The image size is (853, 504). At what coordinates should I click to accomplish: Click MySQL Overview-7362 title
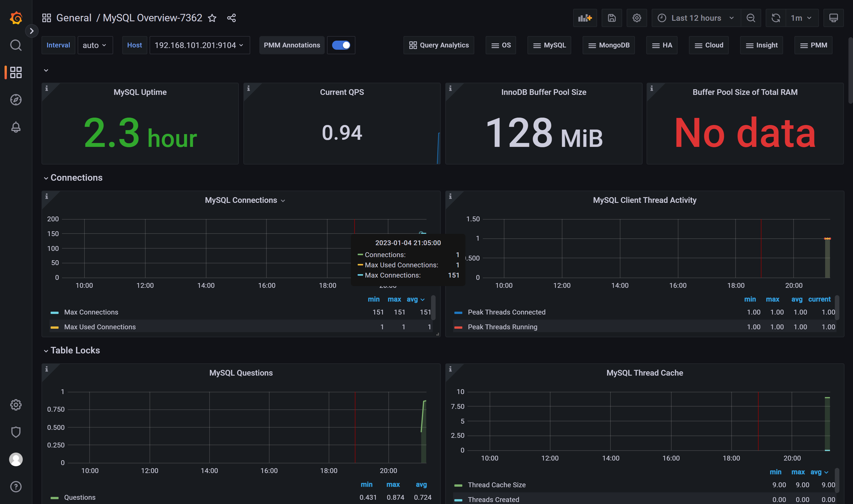tap(152, 18)
